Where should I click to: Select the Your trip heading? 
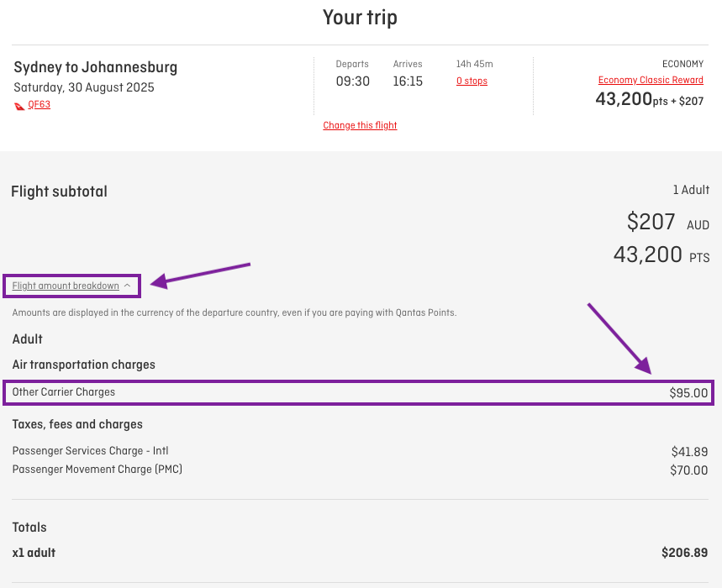(360, 18)
